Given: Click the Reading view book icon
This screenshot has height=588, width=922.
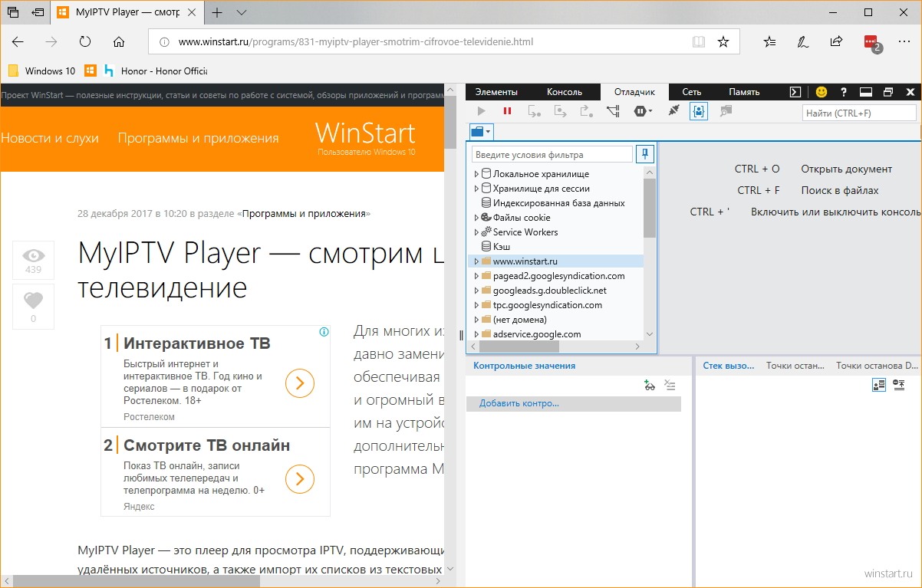Looking at the screenshot, I should (x=698, y=42).
